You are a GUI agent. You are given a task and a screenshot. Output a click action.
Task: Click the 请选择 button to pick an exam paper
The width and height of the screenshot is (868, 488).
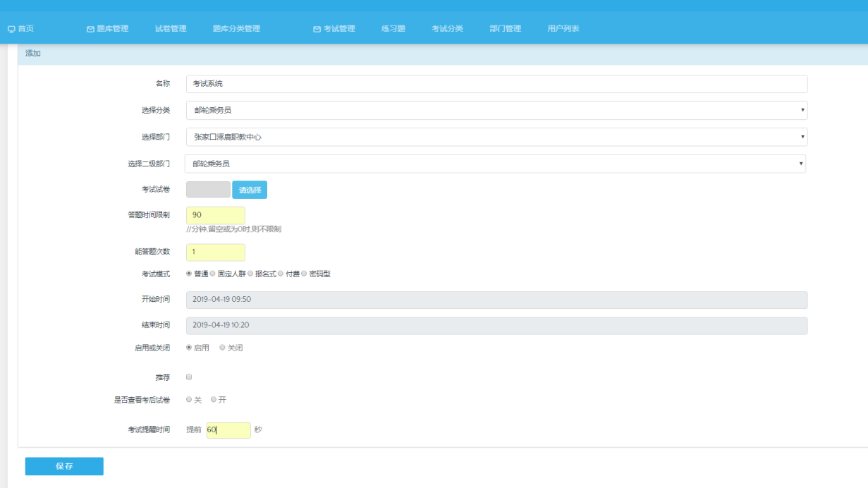(x=250, y=190)
